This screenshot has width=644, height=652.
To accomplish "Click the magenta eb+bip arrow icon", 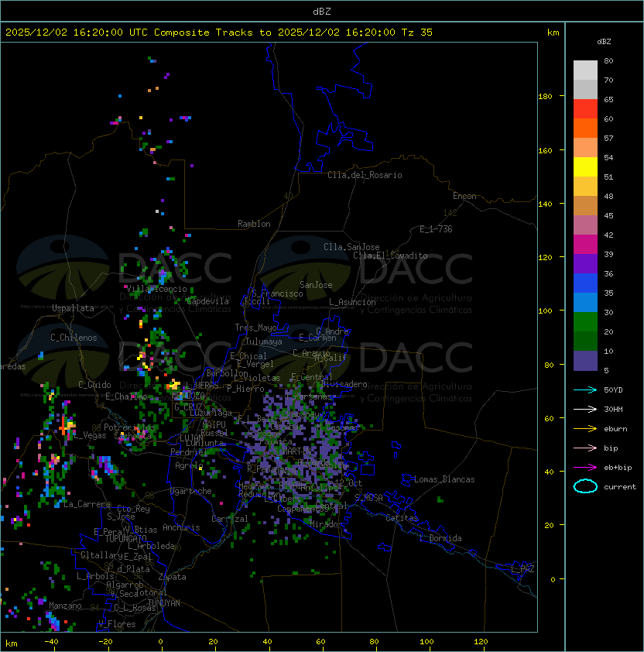I will (585, 468).
